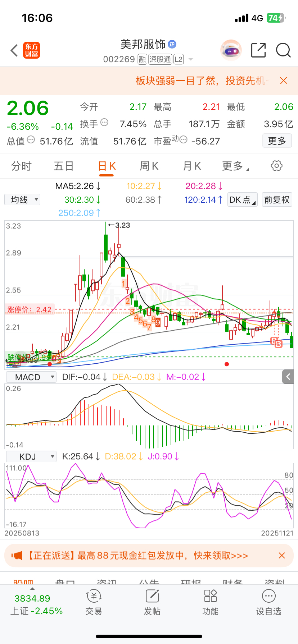Tap the date label 20251121
The height and width of the screenshot is (644, 298).
click(277, 533)
